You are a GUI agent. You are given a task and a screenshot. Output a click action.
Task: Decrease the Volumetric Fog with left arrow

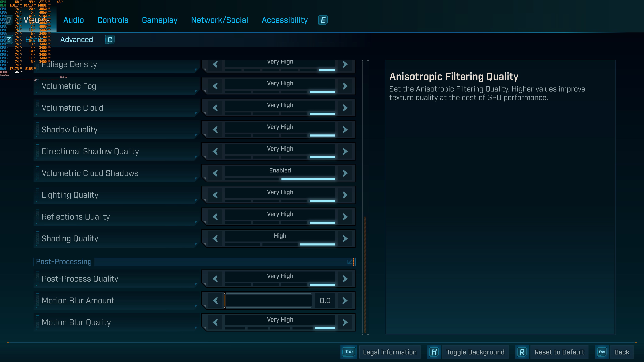(215, 86)
